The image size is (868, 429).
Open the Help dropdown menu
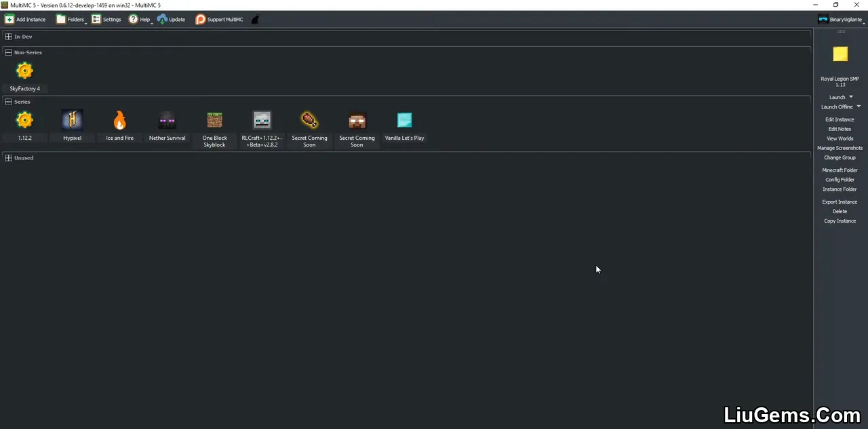point(140,20)
